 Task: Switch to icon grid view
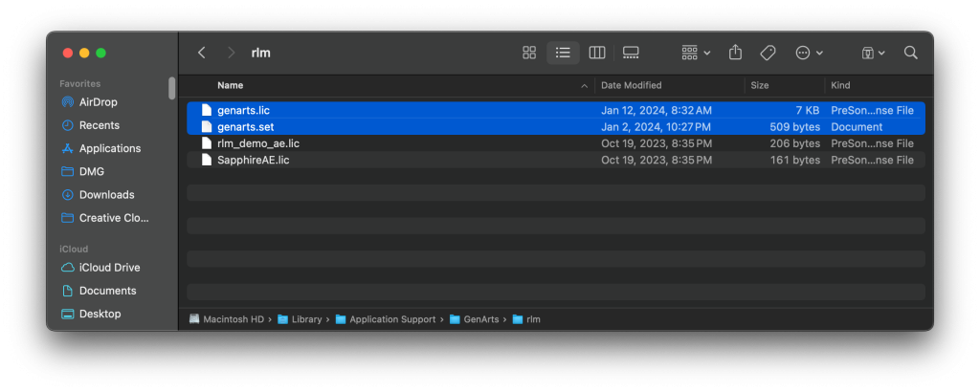[529, 53]
